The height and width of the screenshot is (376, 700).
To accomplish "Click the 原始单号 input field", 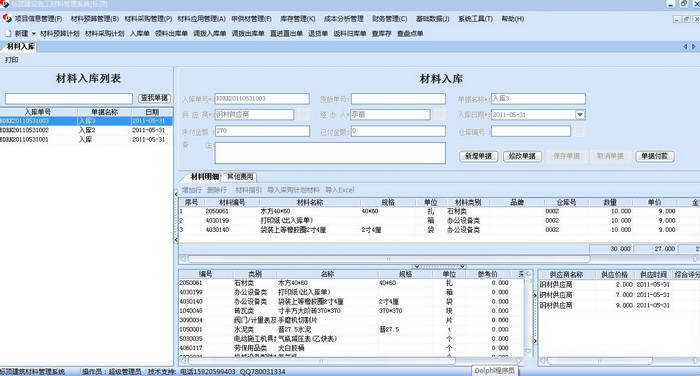I will (398, 99).
